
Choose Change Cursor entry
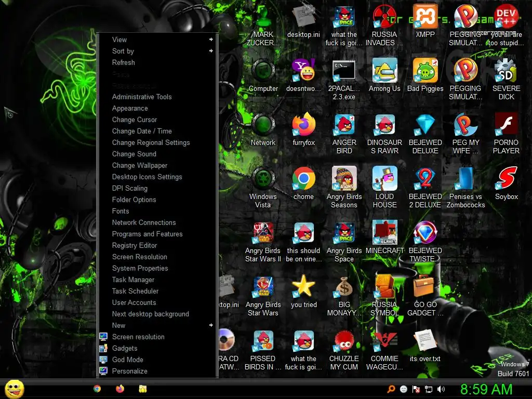[x=157, y=119]
